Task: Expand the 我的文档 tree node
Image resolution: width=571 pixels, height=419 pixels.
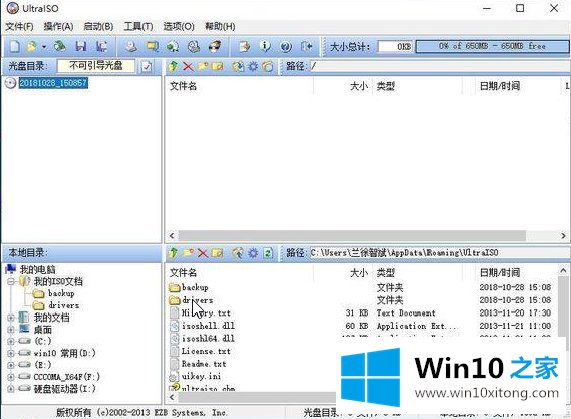Action: coord(11,318)
